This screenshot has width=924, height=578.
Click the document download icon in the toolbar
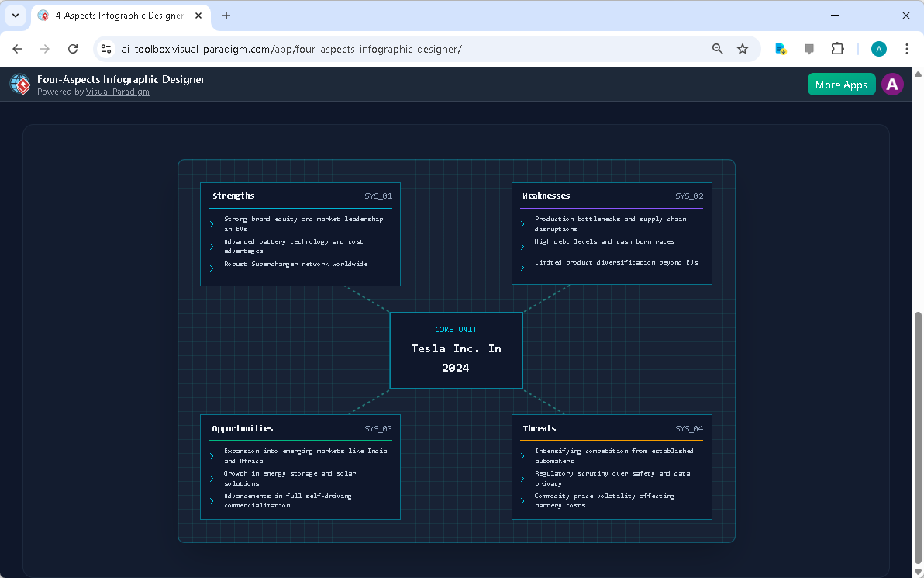(780, 48)
